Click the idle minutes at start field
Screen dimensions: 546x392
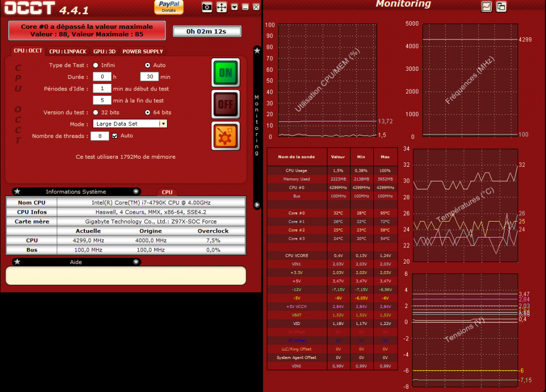(x=102, y=88)
